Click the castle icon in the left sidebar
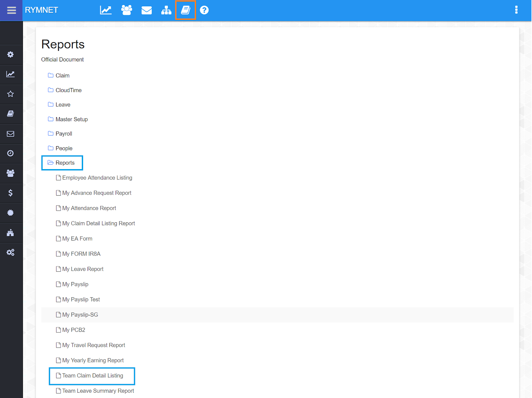 tap(11, 233)
